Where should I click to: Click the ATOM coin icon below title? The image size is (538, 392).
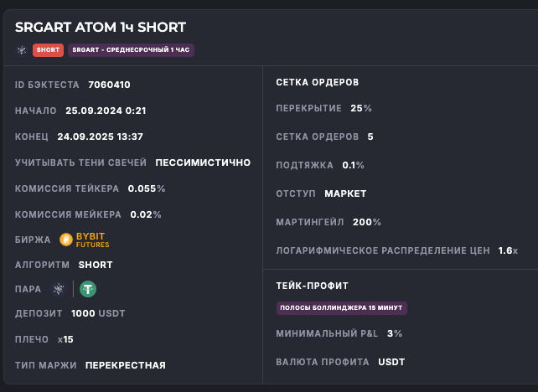point(22,50)
